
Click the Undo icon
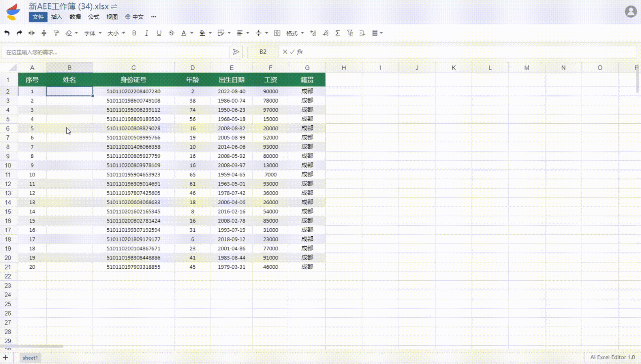click(7, 33)
